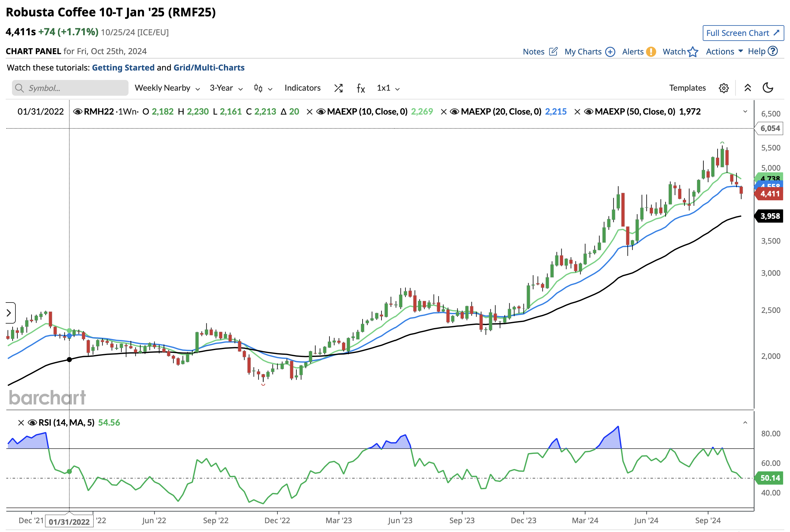Click the 5,500 price axis label
The image size is (790, 532).
coord(771,148)
